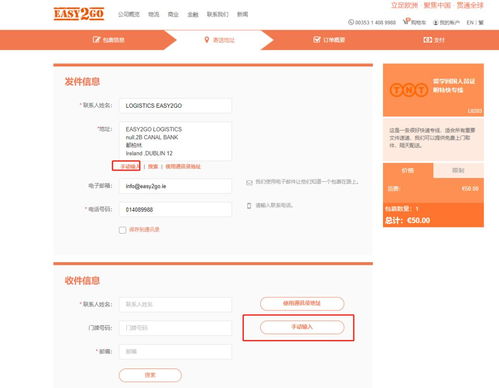499x388 pixels.
Task: Switch language to traditional Chinese (繁)
Action: click(x=481, y=23)
